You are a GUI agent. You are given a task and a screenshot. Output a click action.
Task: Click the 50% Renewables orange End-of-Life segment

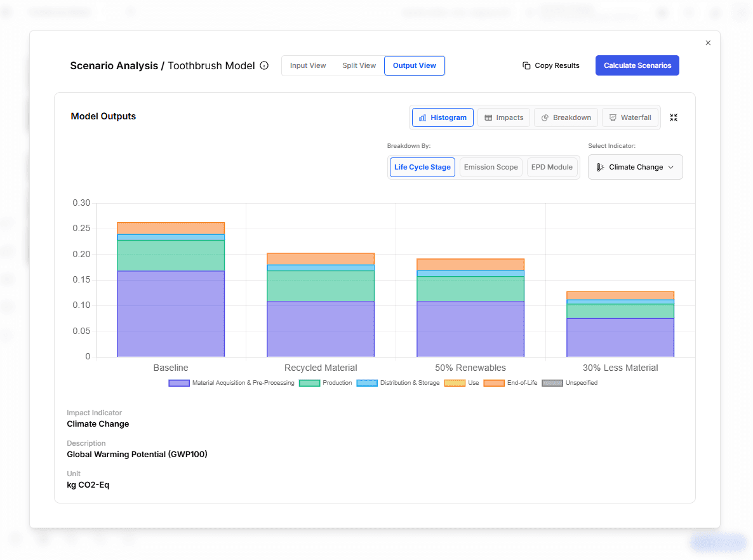pos(470,265)
